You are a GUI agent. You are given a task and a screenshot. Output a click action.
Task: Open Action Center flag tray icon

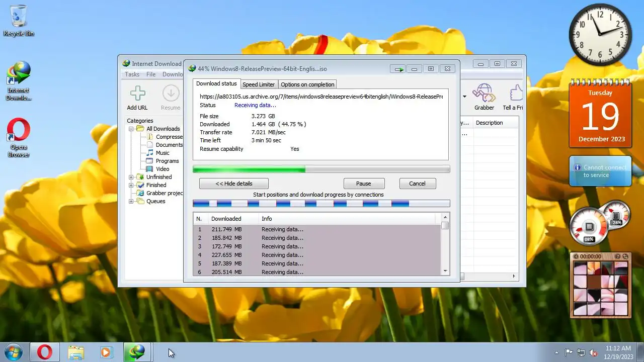pyautogui.click(x=569, y=352)
